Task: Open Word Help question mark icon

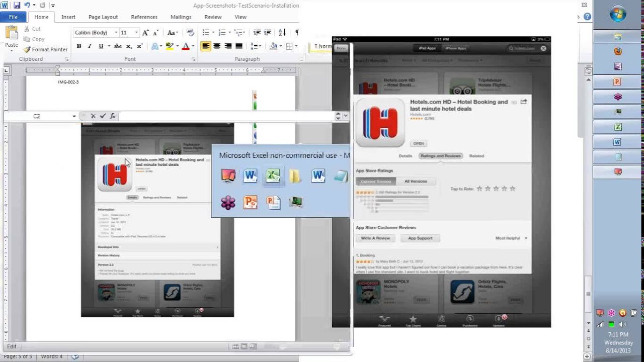Action: pyautogui.click(x=587, y=17)
